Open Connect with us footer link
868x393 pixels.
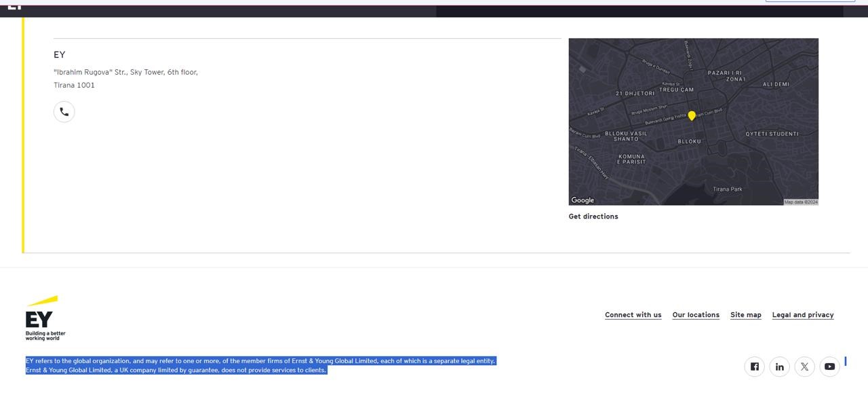coord(633,315)
